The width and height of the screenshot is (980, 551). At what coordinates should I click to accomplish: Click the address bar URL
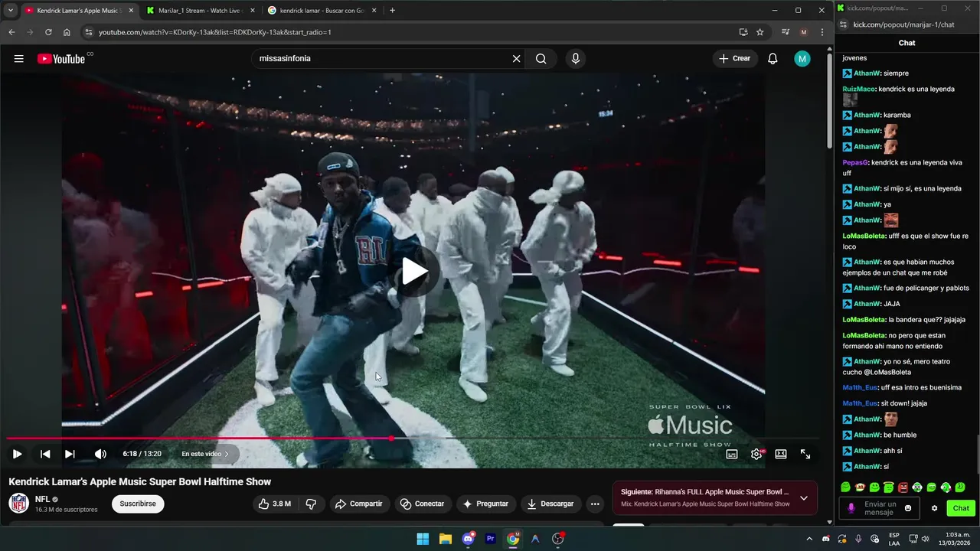tap(214, 32)
